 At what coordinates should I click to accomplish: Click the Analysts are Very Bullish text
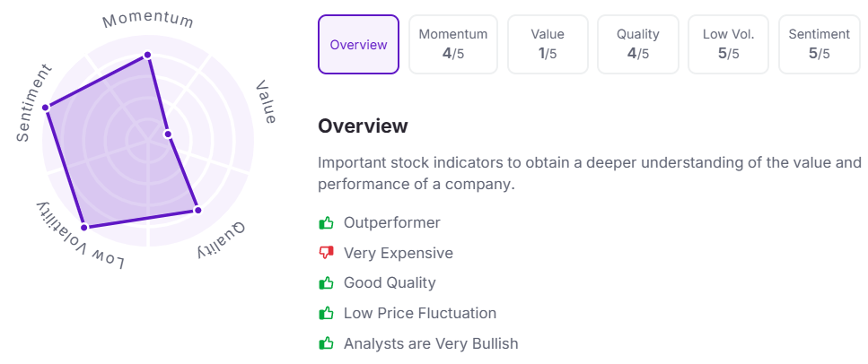[x=431, y=343]
